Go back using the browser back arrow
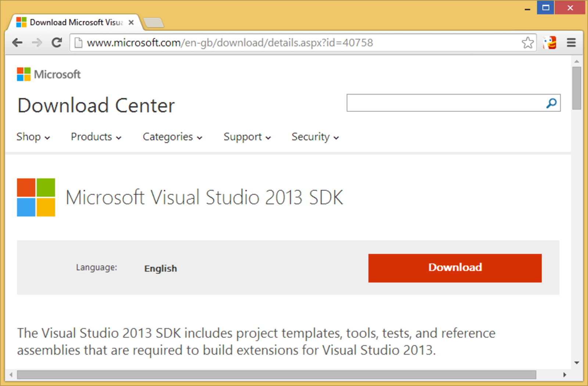588x386 pixels. point(17,43)
